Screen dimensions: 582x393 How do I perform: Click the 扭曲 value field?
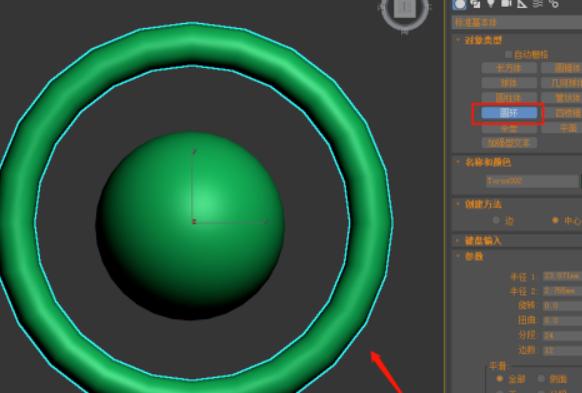pos(562,321)
